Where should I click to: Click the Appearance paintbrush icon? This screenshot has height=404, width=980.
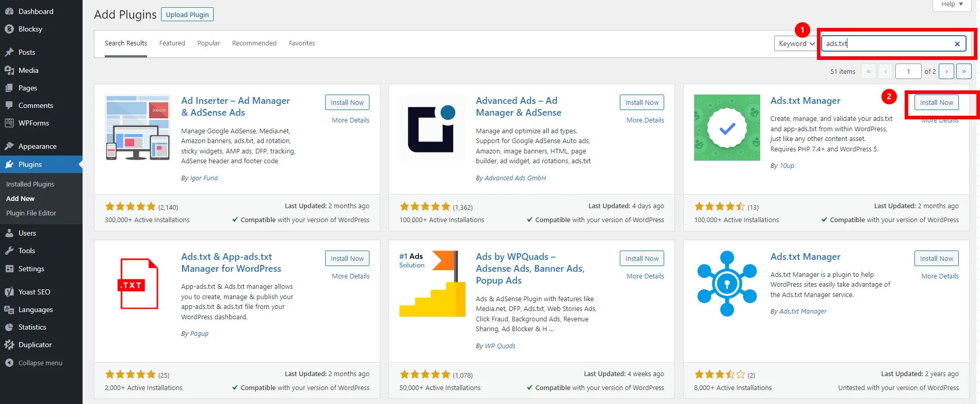pyautogui.click(x=9, y=146)
